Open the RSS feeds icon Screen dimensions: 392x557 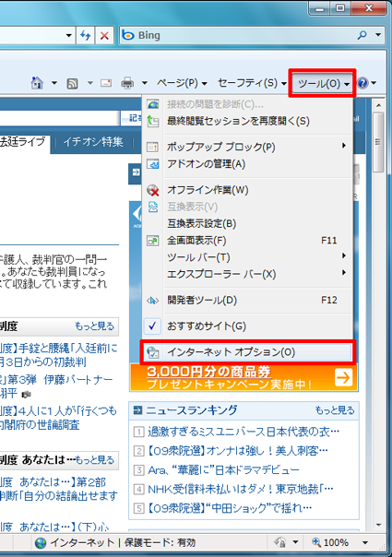point(72,84)
